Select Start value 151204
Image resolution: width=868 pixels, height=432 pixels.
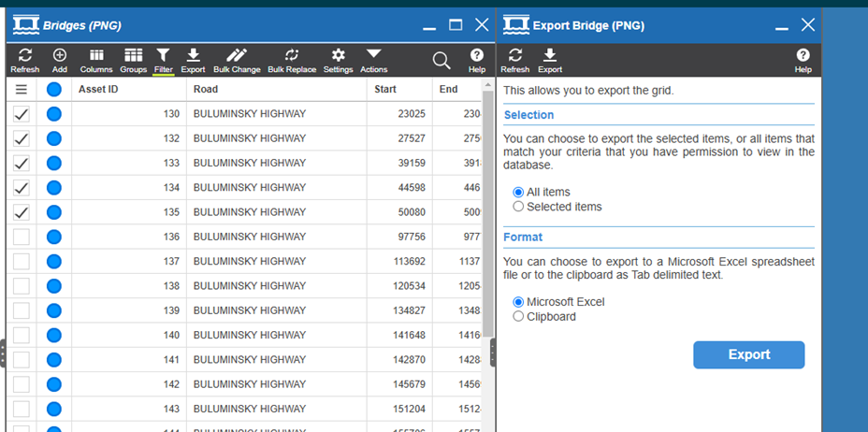(x=409, y=409)
